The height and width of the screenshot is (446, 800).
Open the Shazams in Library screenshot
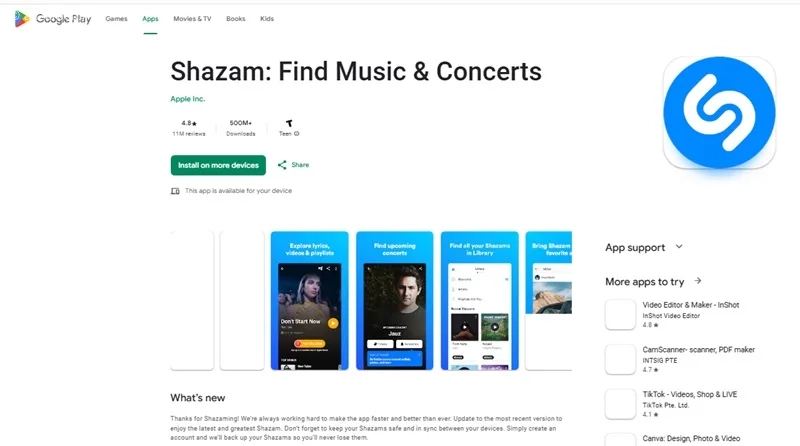[479, 300]
